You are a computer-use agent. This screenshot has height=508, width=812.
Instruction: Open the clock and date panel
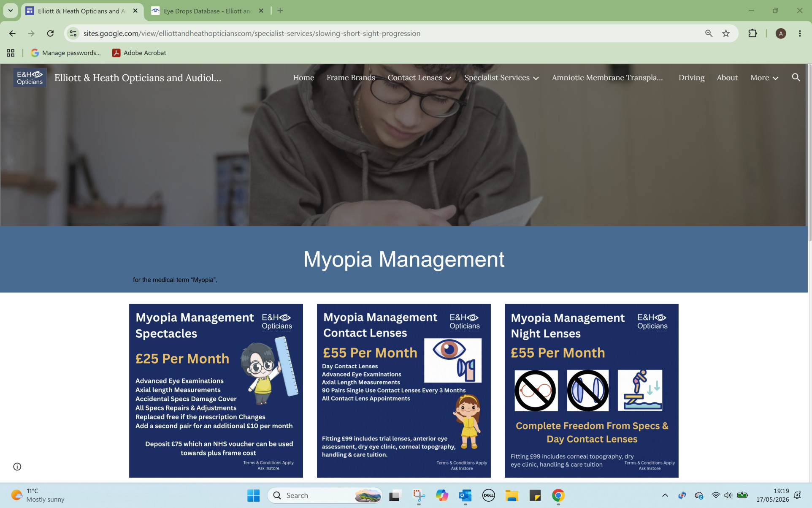772,495
